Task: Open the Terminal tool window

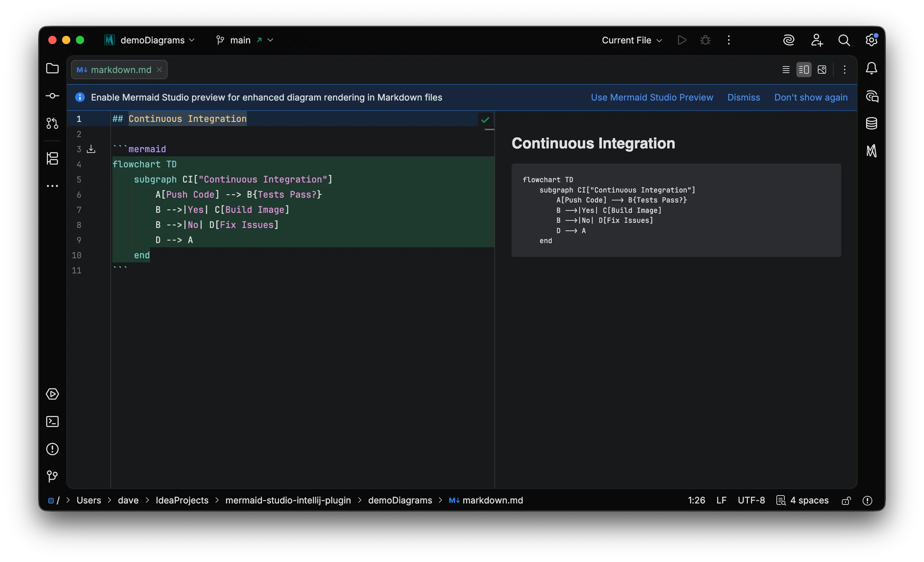Action: pyautogui.click(x=52, y=421)
